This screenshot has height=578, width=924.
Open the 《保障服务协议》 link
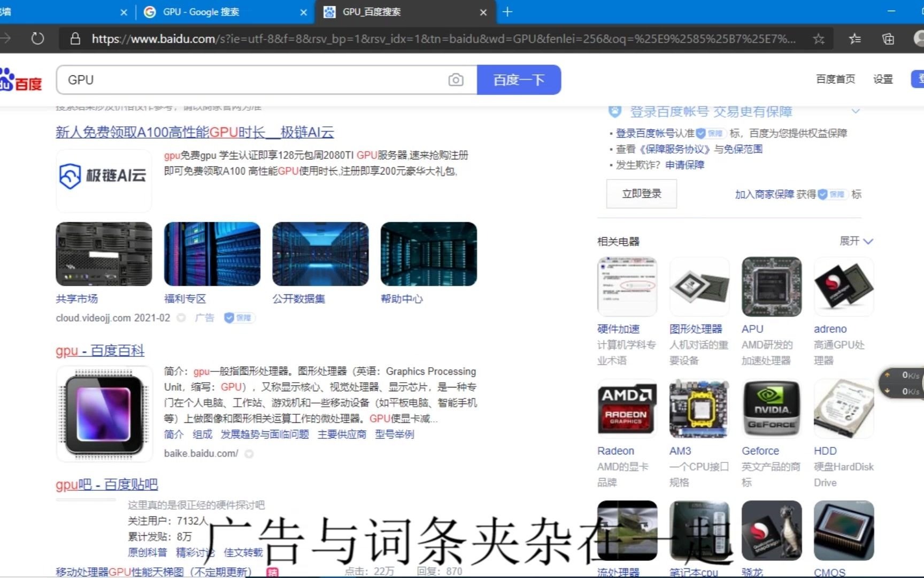(674, 149)
